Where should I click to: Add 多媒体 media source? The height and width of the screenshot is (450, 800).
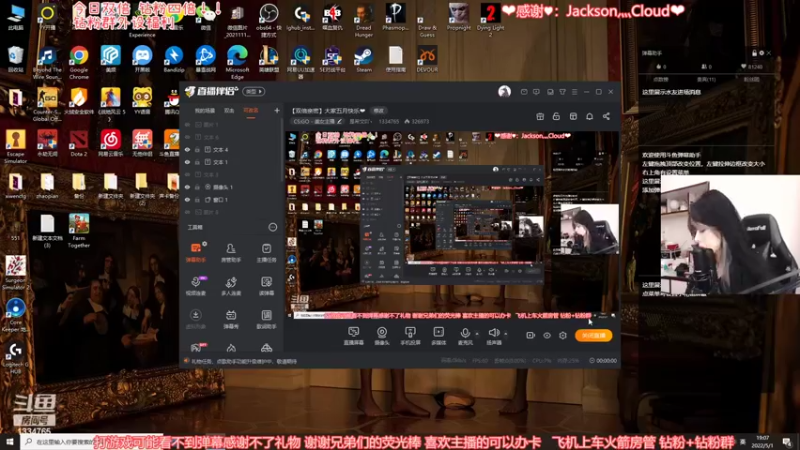(x=438, y=336)
